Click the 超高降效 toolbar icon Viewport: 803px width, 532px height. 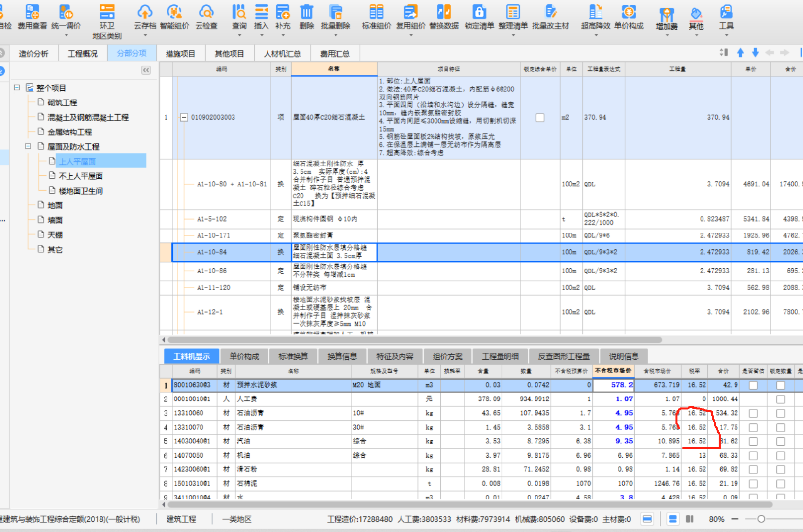coord(596,16)
